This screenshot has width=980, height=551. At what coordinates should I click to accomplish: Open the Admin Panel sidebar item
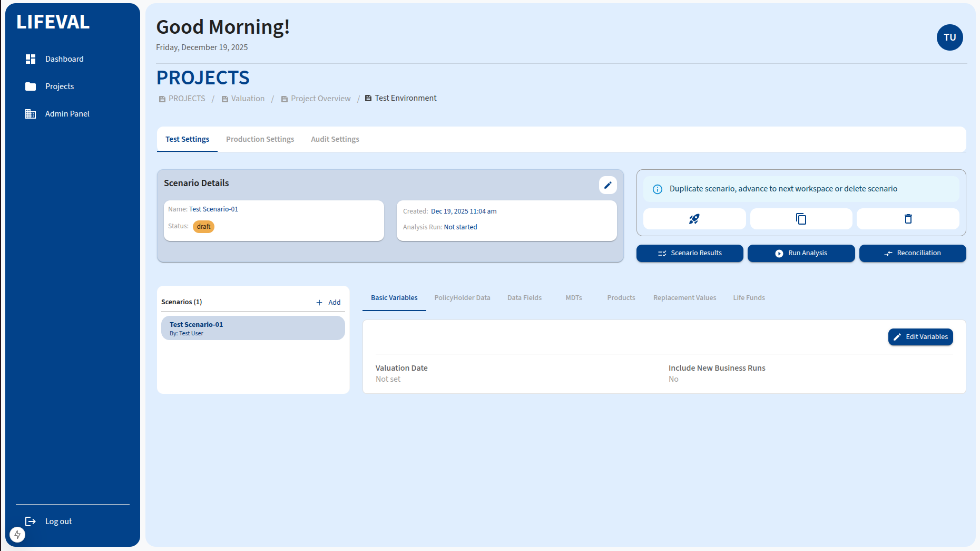67,114
